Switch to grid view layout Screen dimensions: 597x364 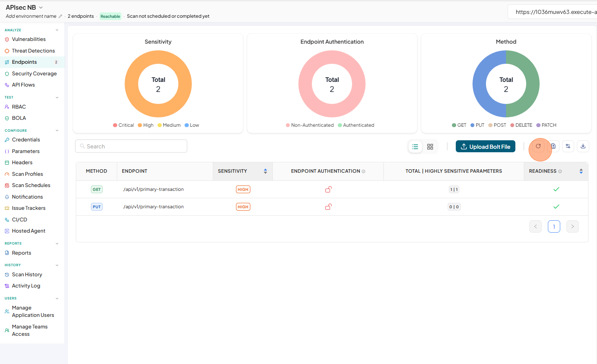430,147
